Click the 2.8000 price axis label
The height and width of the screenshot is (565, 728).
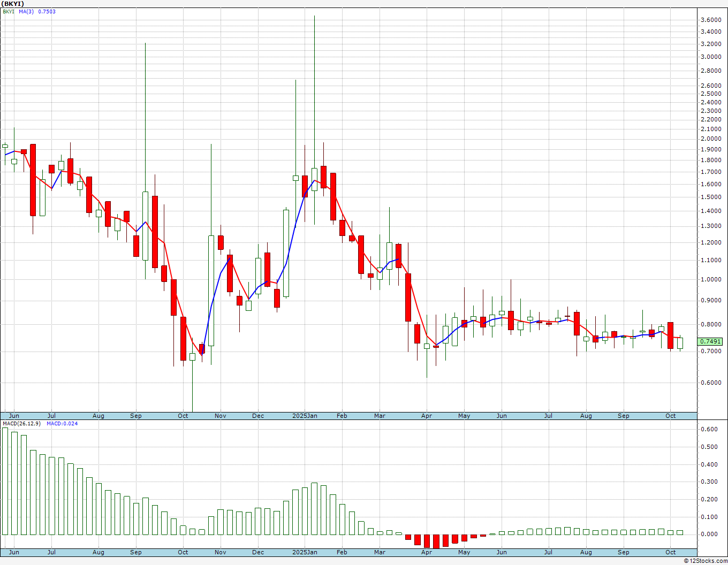(710, 71)
